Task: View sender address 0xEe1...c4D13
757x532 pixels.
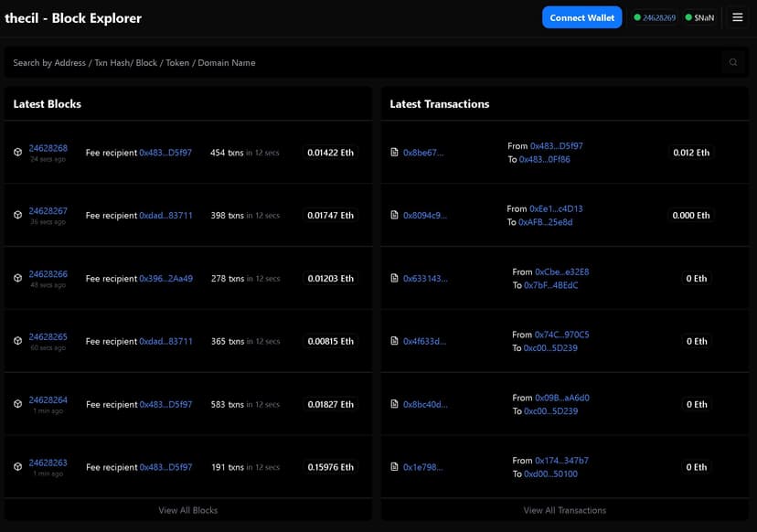Action: click(556, 208)
